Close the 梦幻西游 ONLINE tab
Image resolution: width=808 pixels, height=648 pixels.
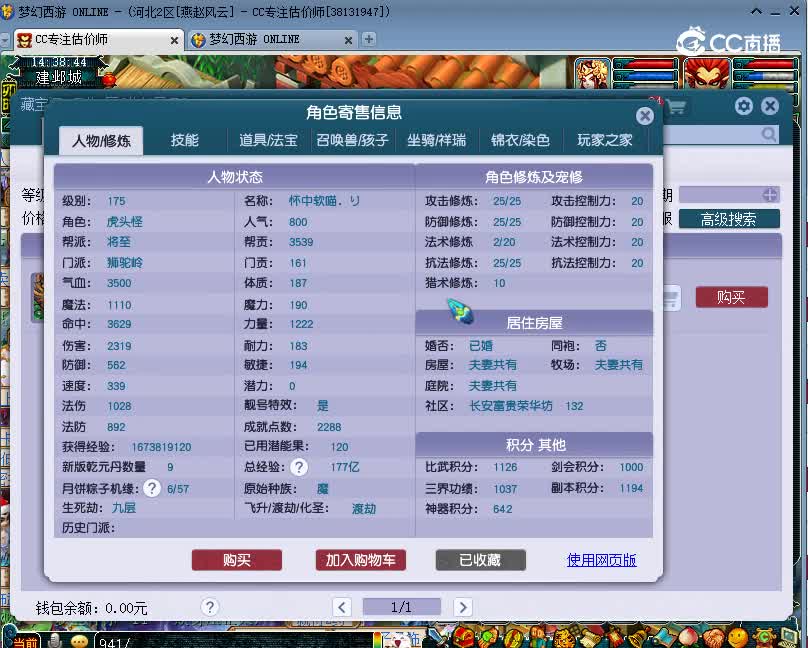click(348, 40)
